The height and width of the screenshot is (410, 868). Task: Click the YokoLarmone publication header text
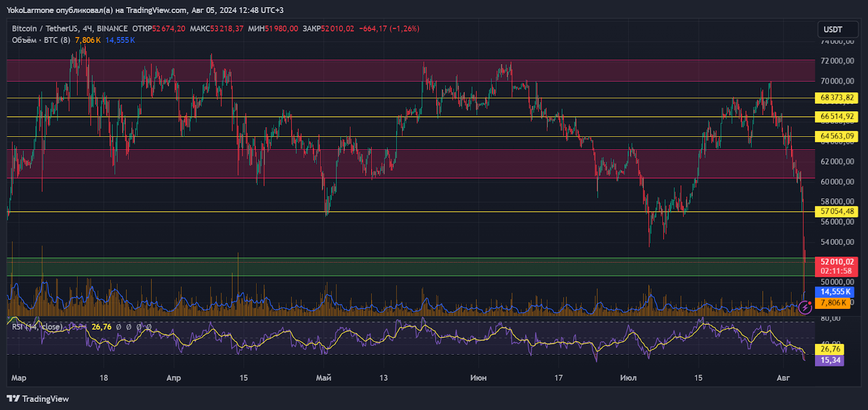click(145, 10)
